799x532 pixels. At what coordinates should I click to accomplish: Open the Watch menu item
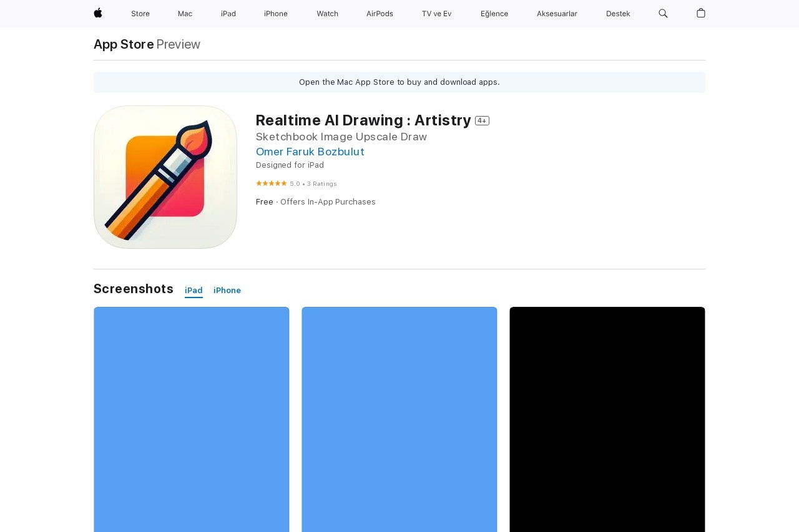point(327,14)
